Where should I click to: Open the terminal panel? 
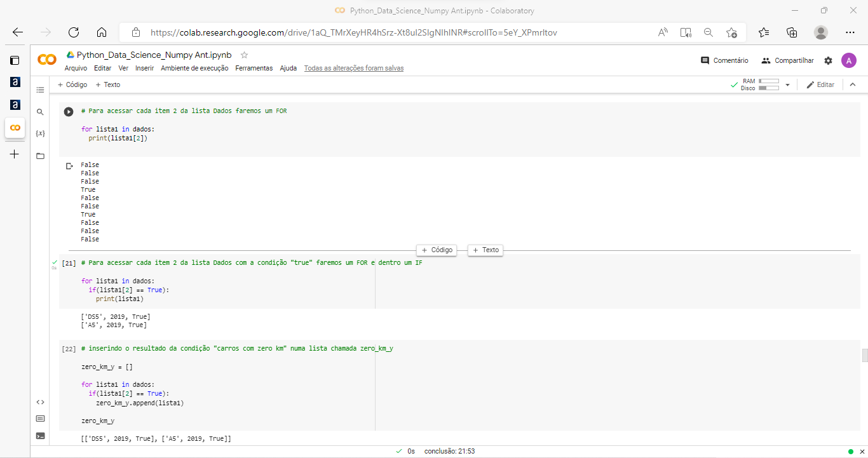[x=40, y=436]
